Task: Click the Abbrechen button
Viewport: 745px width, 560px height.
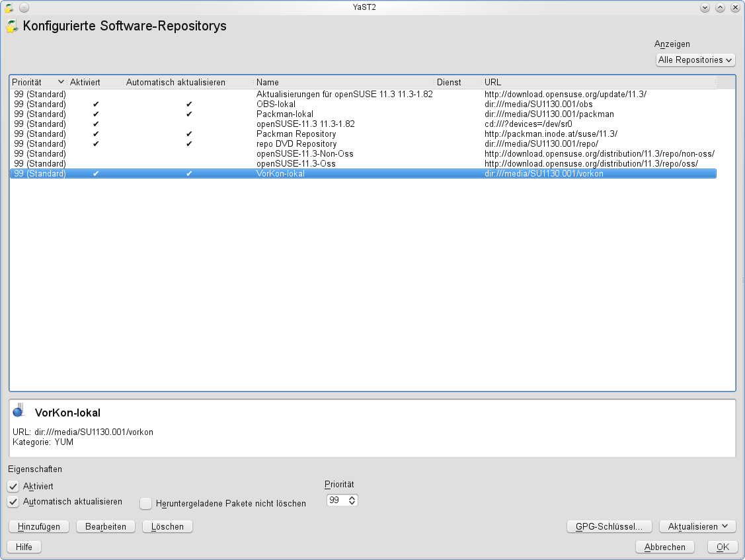Action: 665,547
